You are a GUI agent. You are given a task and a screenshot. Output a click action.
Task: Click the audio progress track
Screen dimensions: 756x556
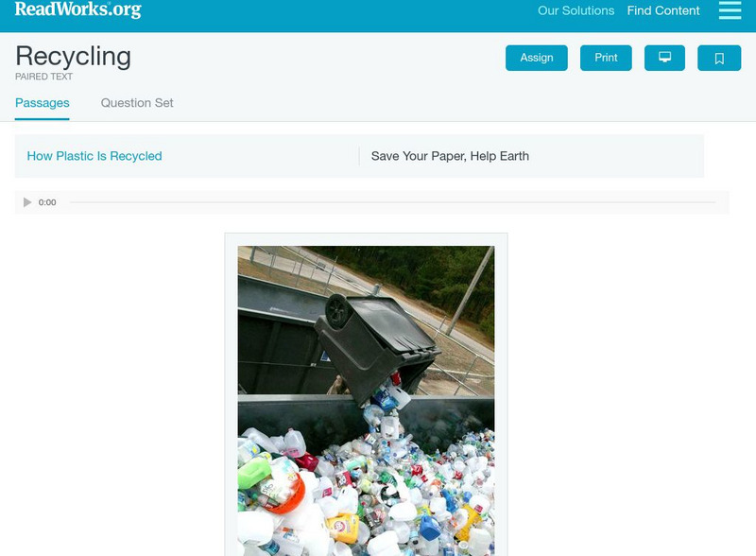(x=392, y=202)
